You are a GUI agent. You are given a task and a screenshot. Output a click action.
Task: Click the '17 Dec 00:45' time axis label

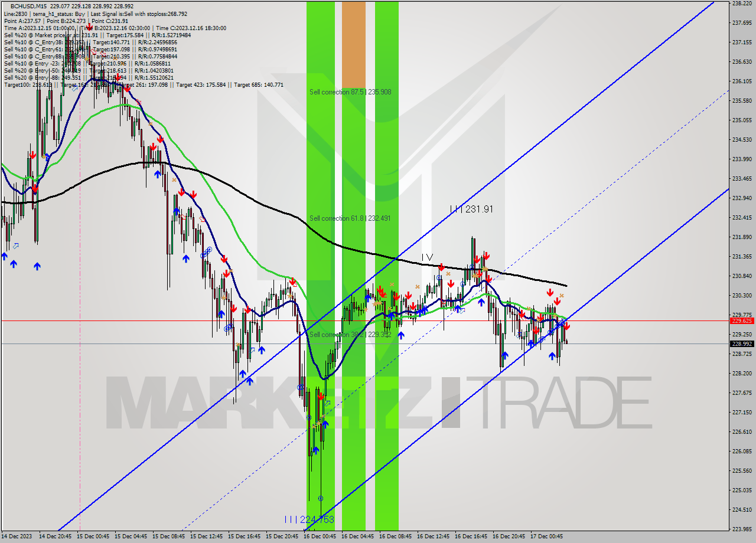tap(547, 537)
